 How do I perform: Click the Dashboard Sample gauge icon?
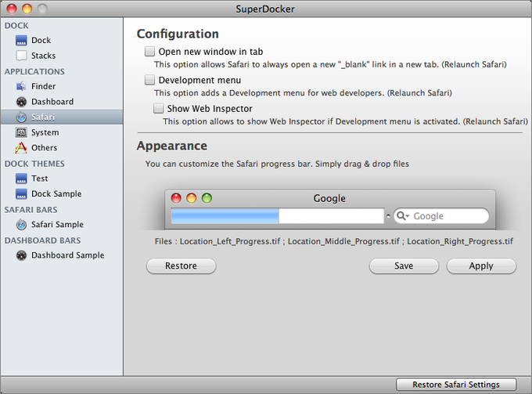(x=21, y=255)
